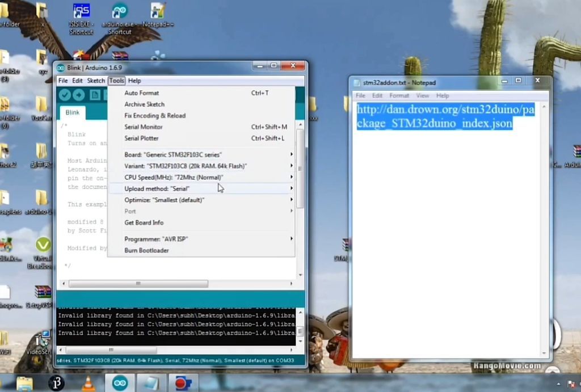
Task: Click the Upload arrow icon in Arduino
Action: click(x=78, y=95)
